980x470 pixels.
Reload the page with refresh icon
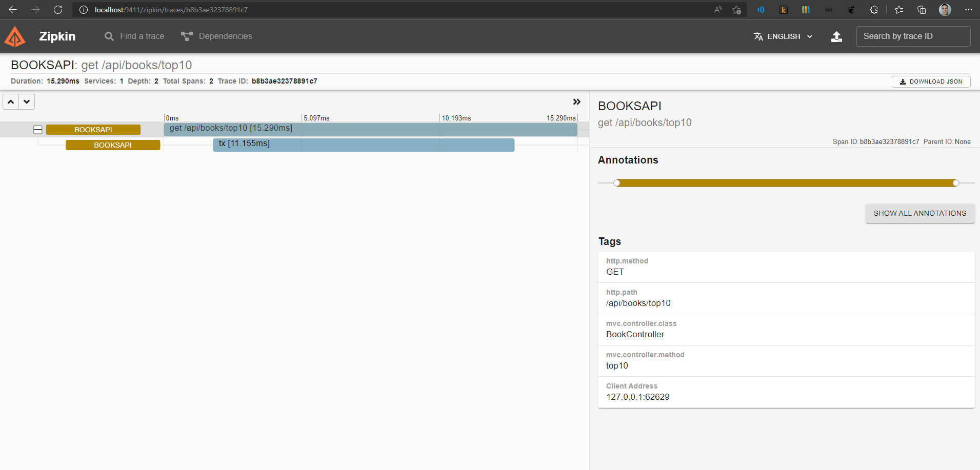58,10
